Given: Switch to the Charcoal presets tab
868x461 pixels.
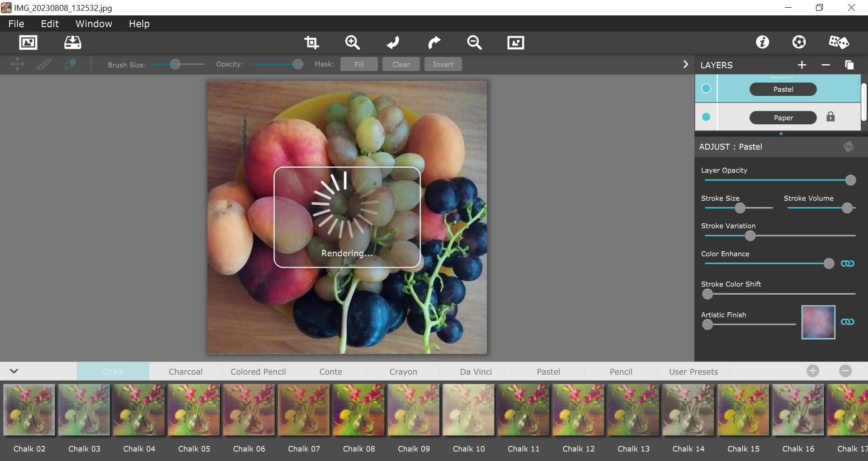Looking at the screenshot, I should pos(185,372).
